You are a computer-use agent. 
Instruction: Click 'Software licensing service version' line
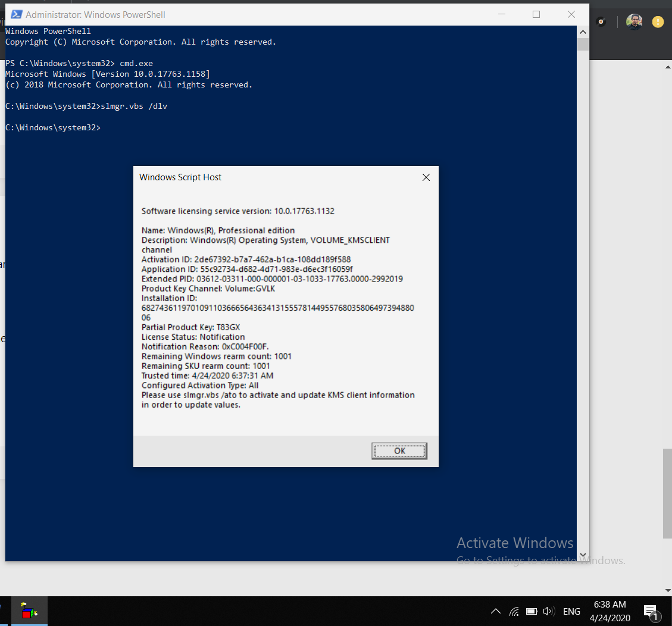(238, 211)
